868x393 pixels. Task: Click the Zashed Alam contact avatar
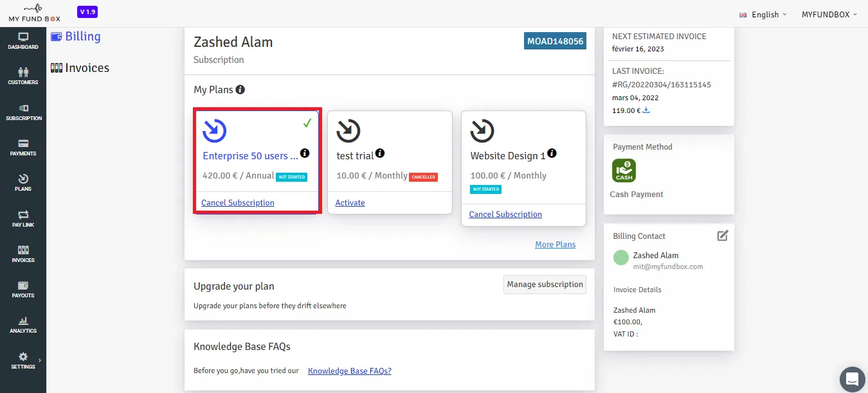621,258
